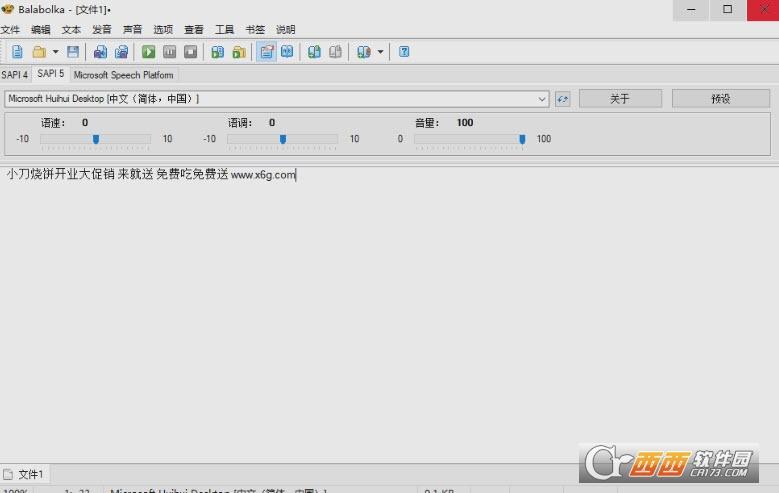Open the 查看 menu
Image resolution: width=779 pixels, height=493 pixels.
194,30
